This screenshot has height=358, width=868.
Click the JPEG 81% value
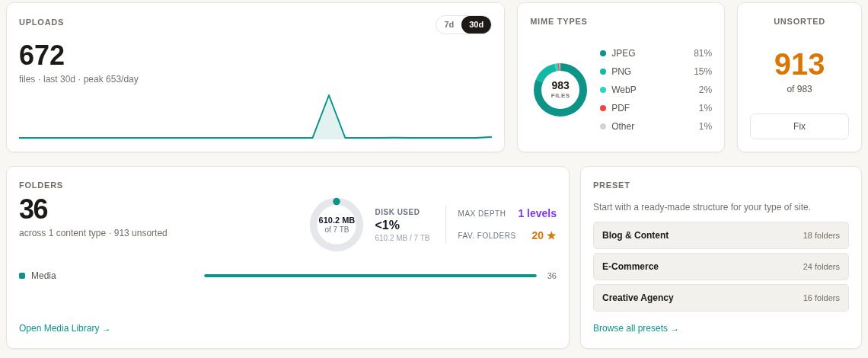coord(703,53)
